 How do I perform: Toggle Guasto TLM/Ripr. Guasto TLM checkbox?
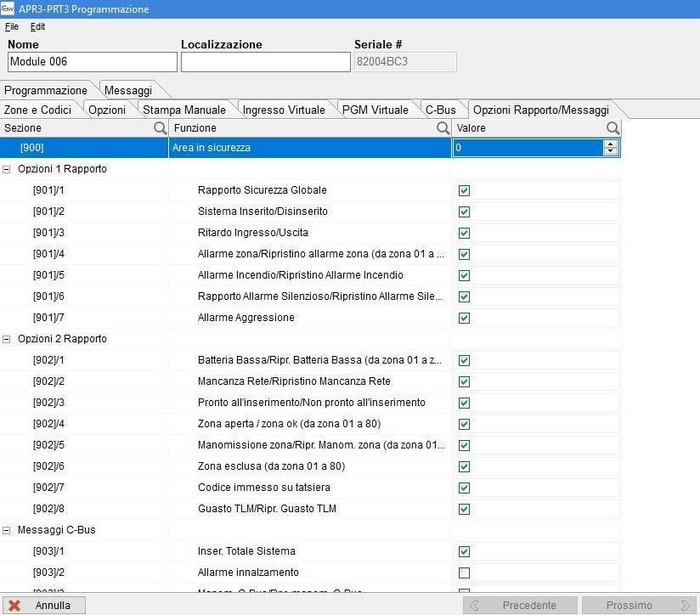(465, 509)
